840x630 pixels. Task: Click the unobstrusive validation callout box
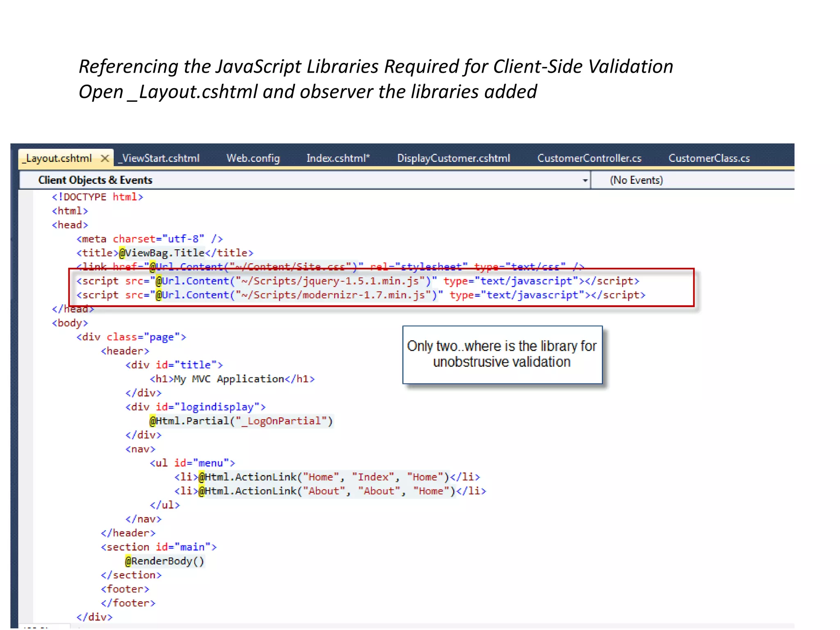coord(502,355)
